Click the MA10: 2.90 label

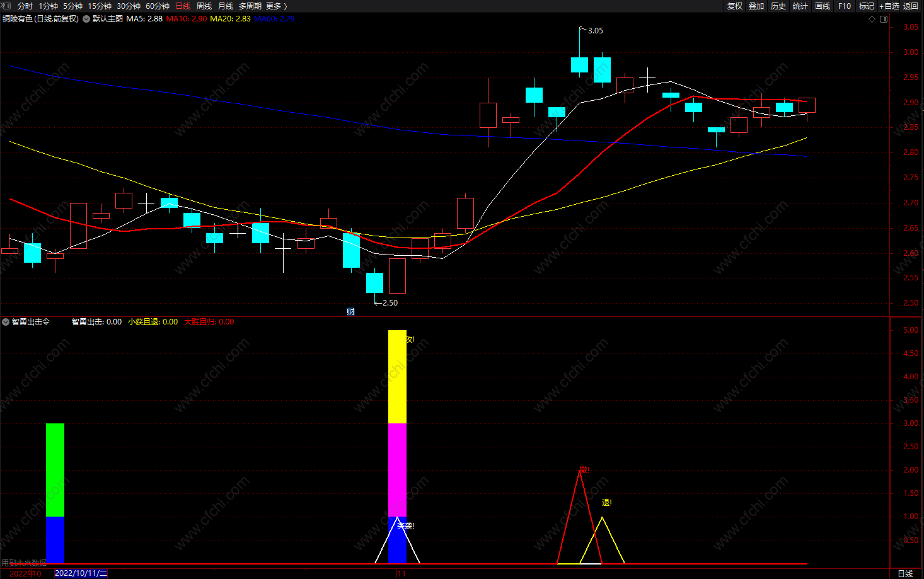click(187, 19)
